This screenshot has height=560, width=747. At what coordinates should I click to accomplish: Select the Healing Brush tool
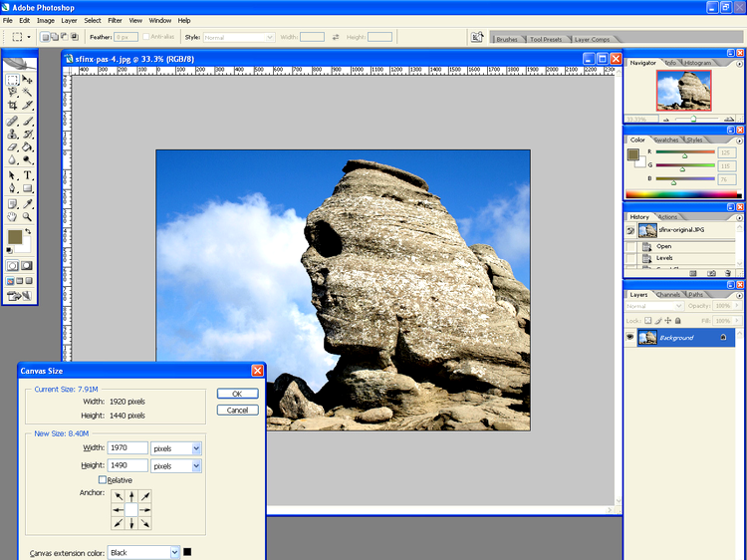12,121
